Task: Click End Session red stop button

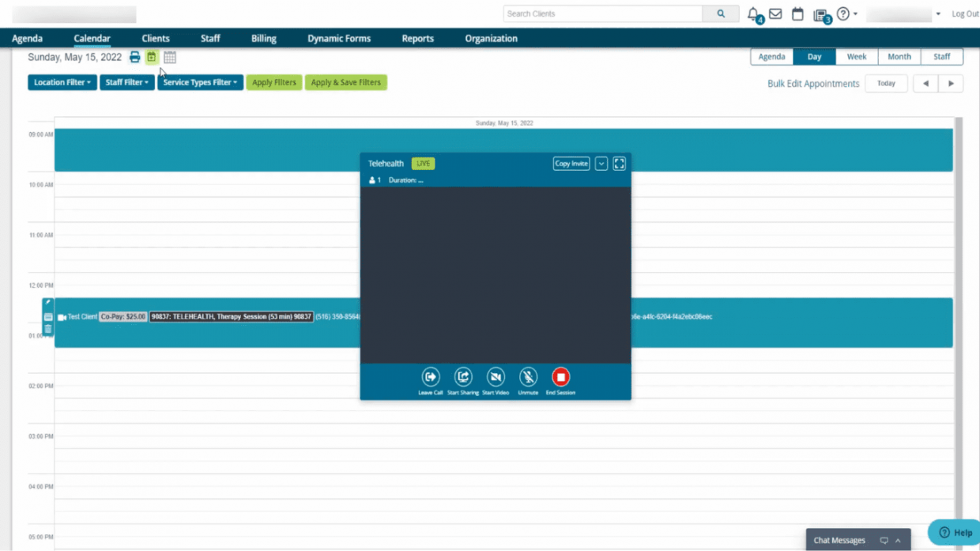Action: pyautogui.click(x=560, y=377)
